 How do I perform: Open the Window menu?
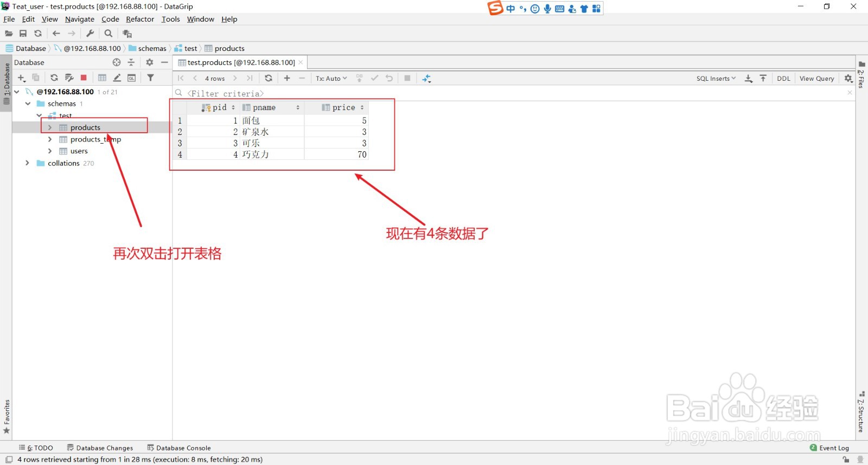click(x=201, y=19)
